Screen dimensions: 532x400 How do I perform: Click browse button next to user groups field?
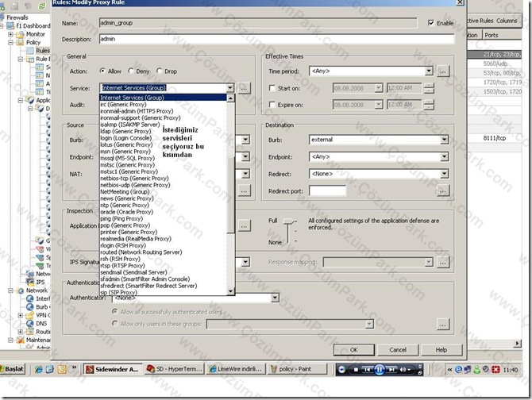(443, 324)
